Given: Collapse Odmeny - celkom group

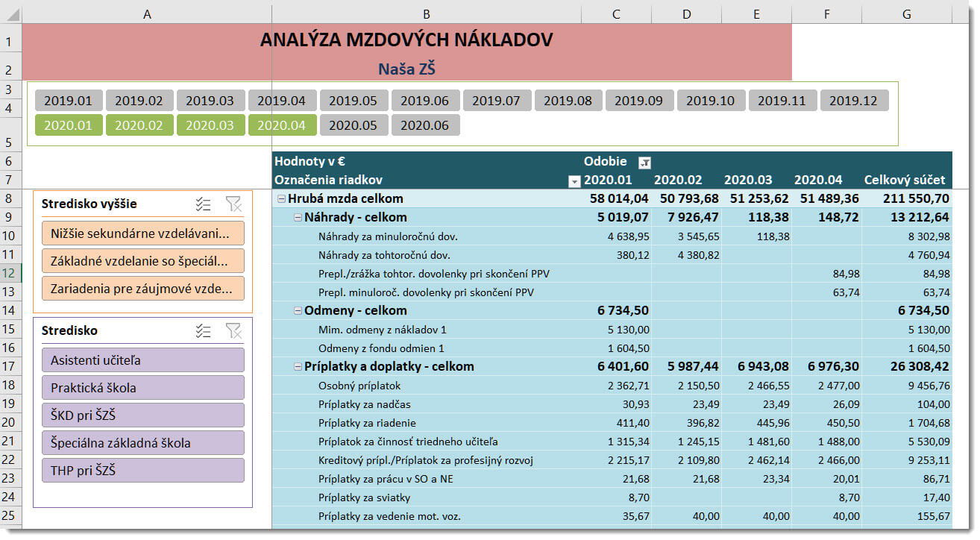Looking at the screenshot, I should [298, 311].
